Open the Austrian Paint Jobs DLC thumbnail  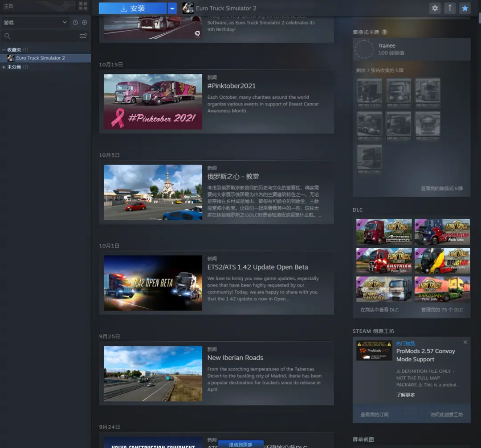pyautogui.click(x=384, y=260)
